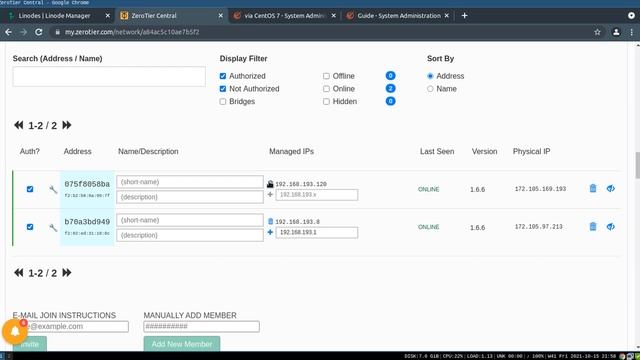Bookmark this page with the star
The width and height of the screenshot is (640, 360).
(x=597, y=32)
